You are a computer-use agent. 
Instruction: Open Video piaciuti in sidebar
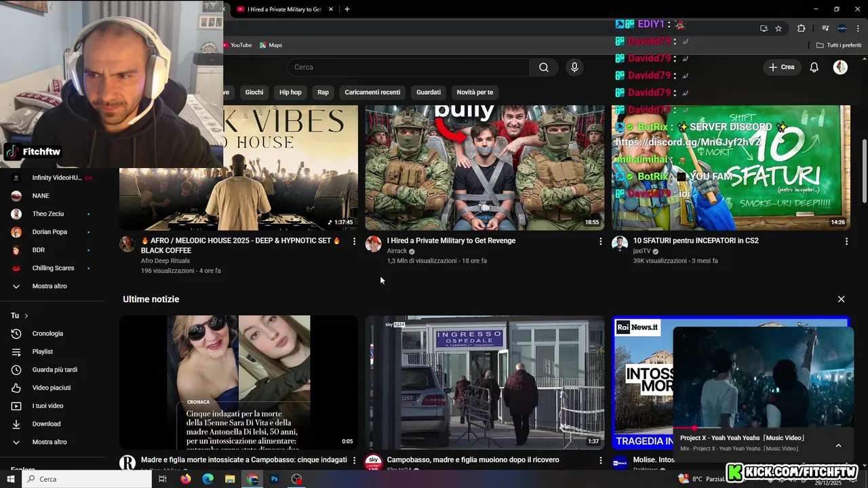52,388
